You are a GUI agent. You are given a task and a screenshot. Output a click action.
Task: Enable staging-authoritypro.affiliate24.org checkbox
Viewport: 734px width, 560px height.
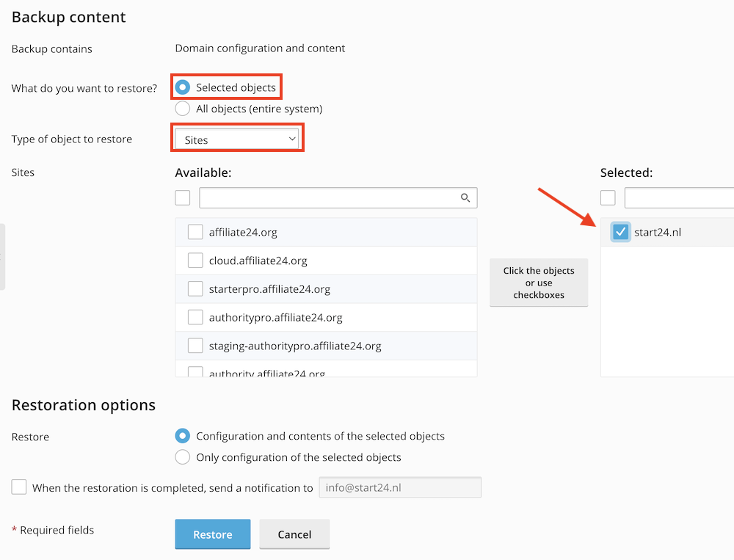(195, 346)
